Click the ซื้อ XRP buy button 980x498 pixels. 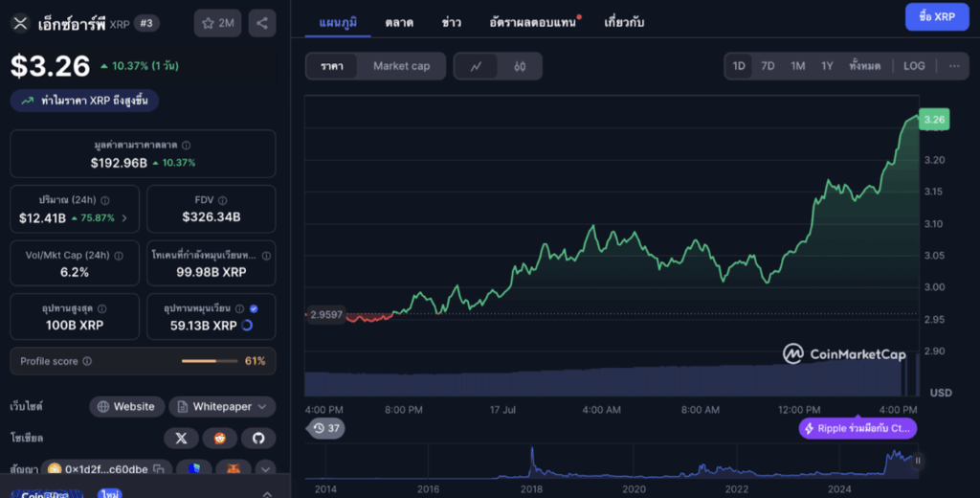click(936, 17)
